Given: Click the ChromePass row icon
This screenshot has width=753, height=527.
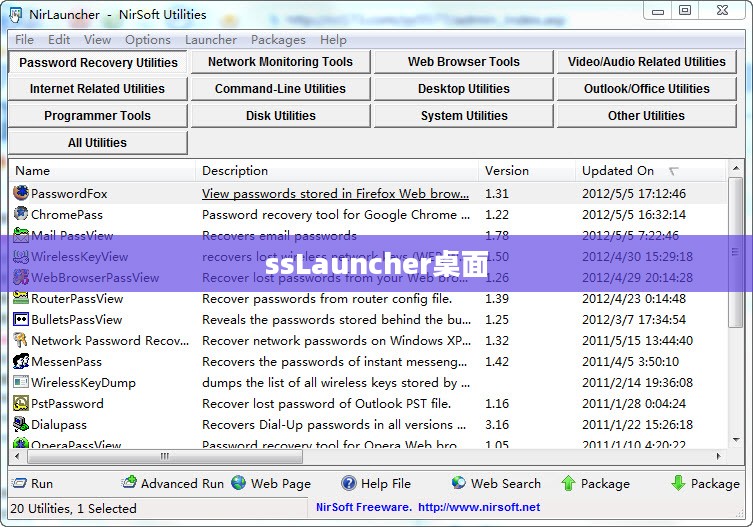Looking at the screenshot, I should pos(21,214).
